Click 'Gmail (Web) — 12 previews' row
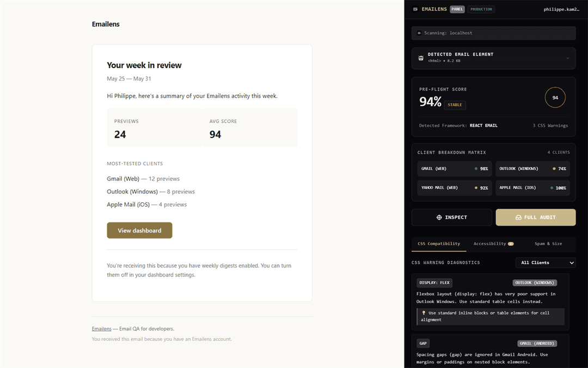The width and height of the screenshot is (588, 368). 143,179
